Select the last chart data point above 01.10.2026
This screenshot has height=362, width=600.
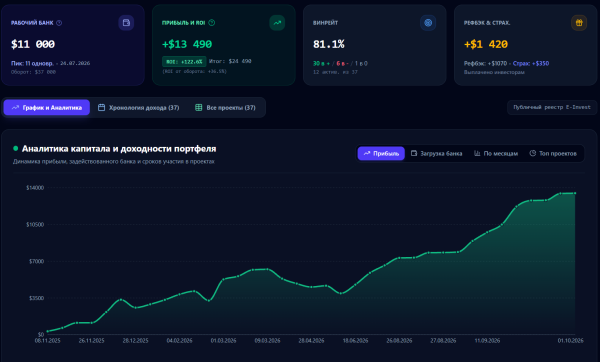575,193
